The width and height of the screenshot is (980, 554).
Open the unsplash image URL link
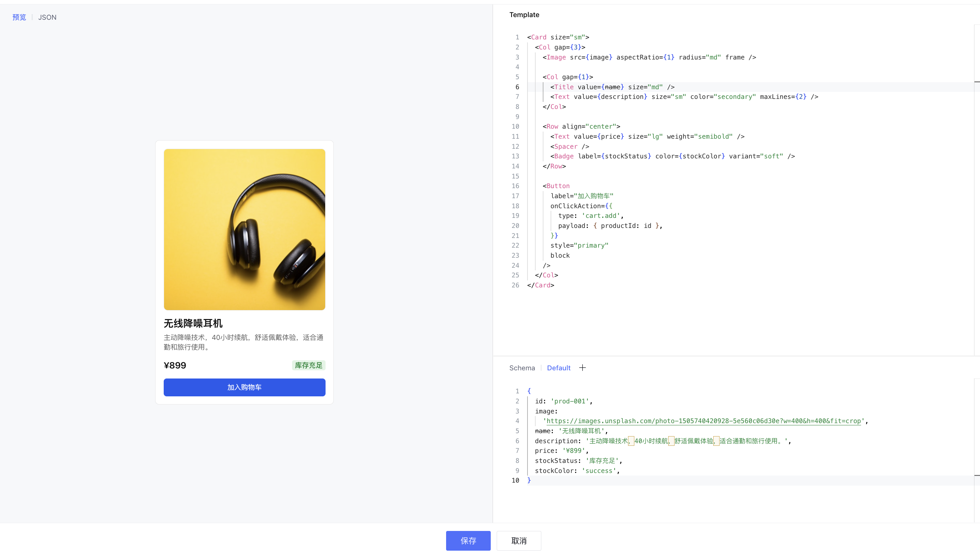(x=703, y=421)
